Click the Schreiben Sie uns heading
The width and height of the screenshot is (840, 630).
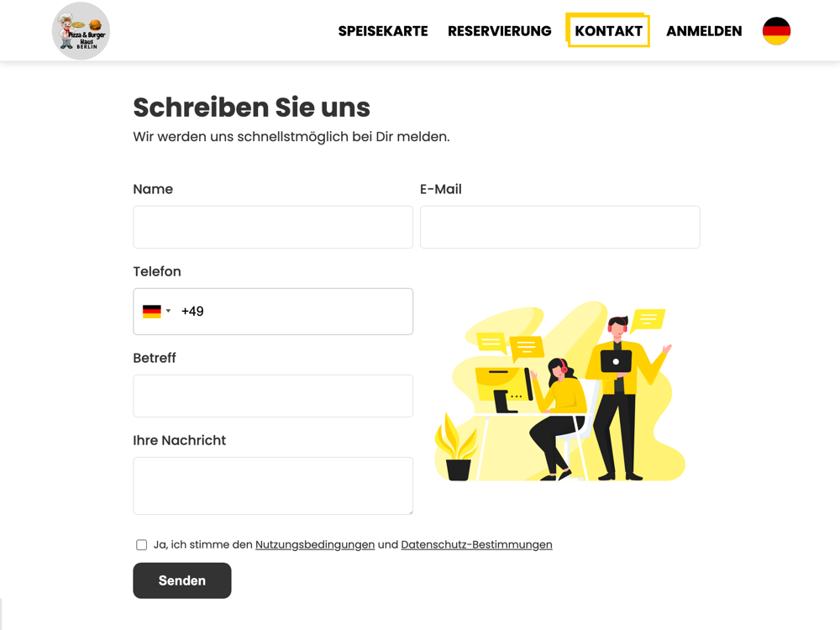(x=252, y=108)
